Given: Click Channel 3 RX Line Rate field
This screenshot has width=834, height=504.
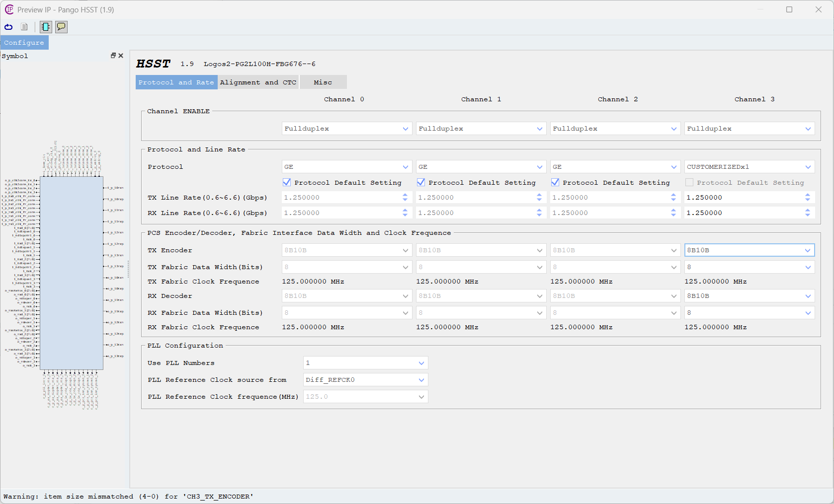Looking at the screenshot, I should [x=743, y=213].
